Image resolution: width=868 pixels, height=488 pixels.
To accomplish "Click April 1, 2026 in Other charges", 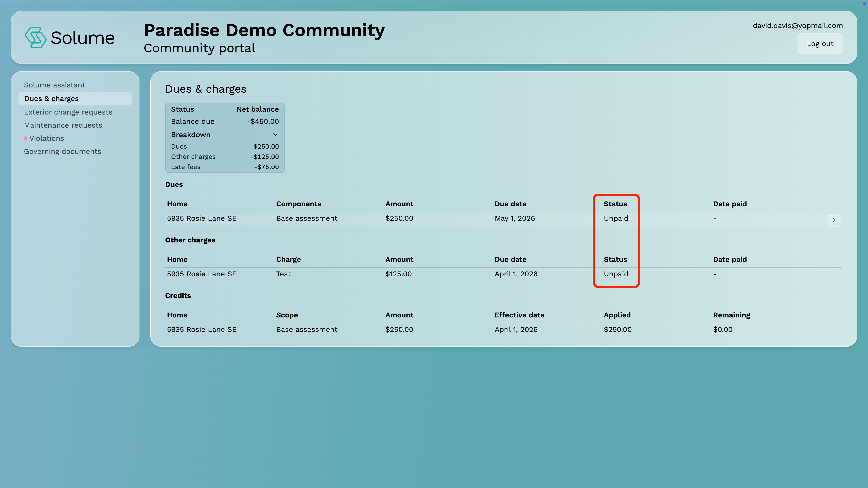I will [x=516, y=274].
